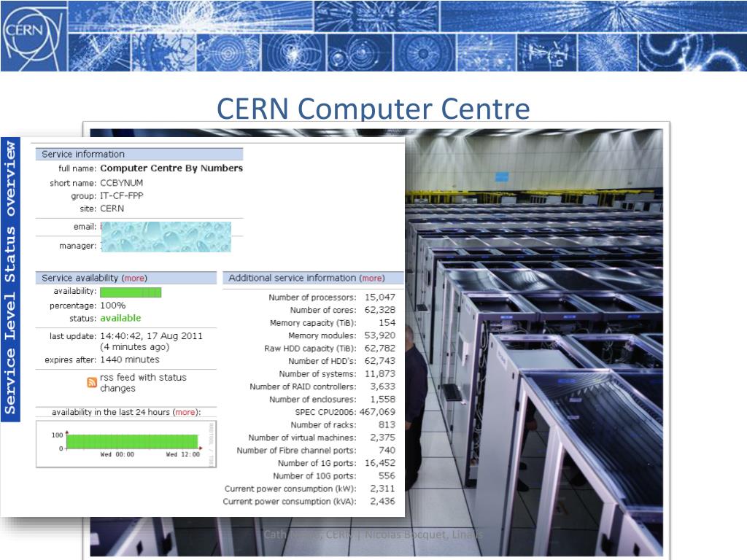Click the orange RSS feed icon

(x=92, y=382)
